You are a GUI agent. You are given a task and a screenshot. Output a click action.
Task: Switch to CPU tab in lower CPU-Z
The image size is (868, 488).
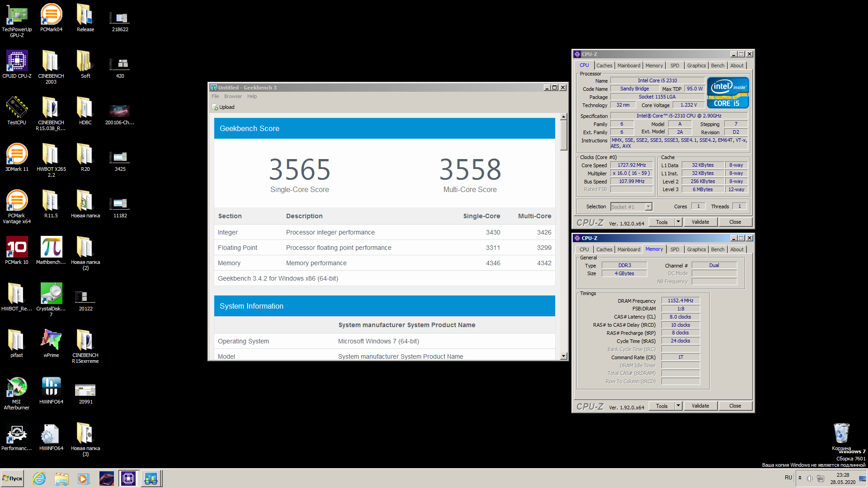pyautogui.click(x=584, y=249)
